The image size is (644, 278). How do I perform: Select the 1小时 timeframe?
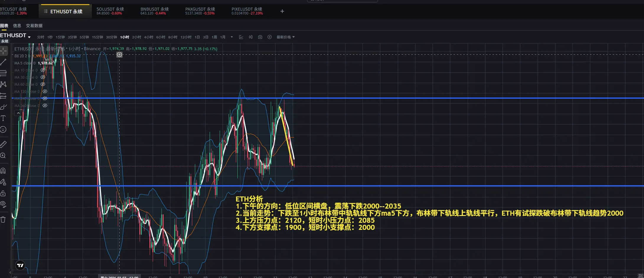coord(125,37)
